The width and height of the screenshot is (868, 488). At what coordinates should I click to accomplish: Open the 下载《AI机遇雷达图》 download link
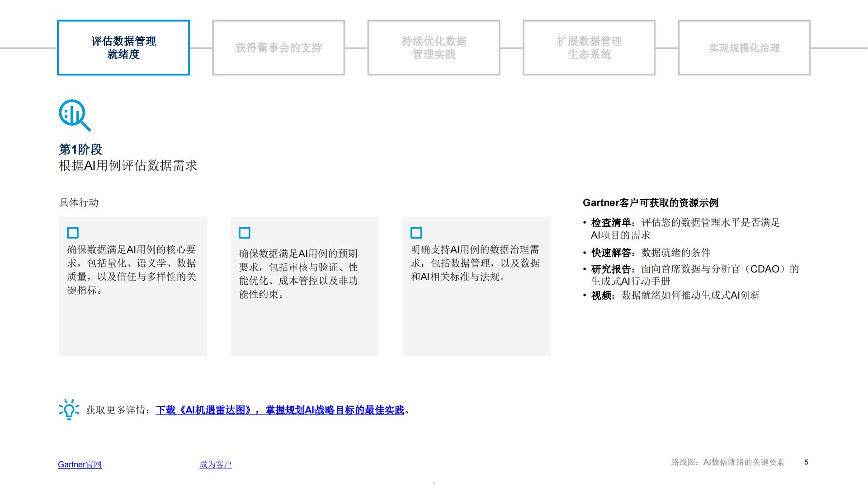tap(280, 410)
